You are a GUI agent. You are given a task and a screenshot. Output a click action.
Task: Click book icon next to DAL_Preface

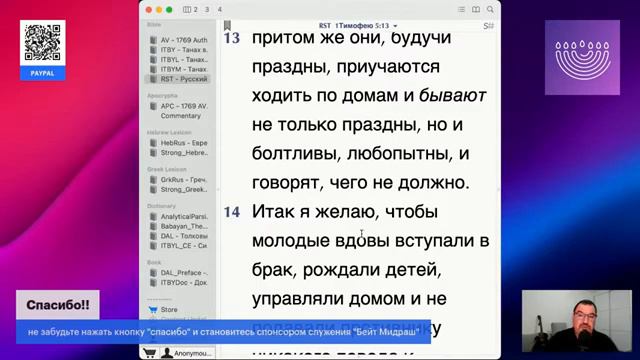[153, 273]
